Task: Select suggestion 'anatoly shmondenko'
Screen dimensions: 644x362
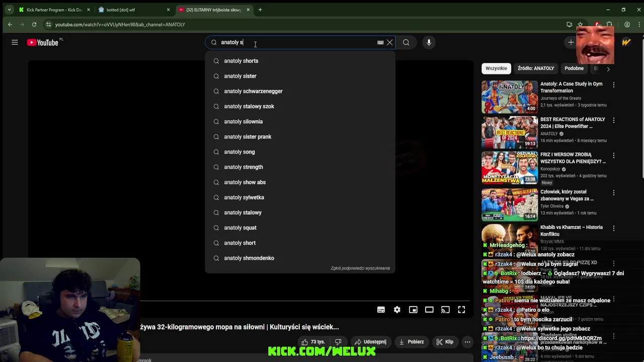Action: (x=300, y=258)
